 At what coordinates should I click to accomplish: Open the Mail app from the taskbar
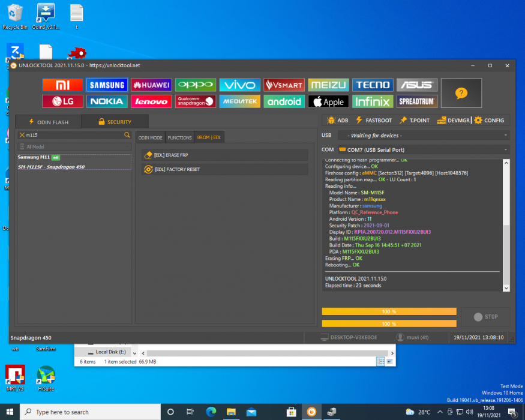(x=251, y=412)
